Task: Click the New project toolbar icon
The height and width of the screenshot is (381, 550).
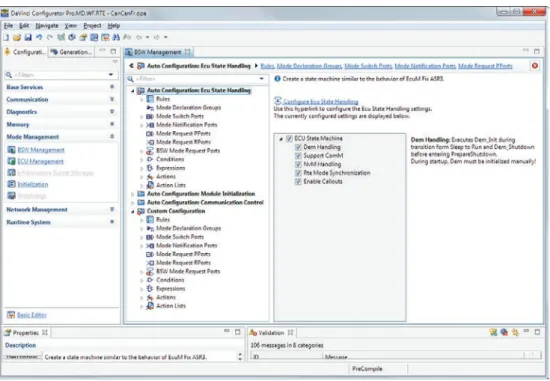Action: click(x=6, y=37)
